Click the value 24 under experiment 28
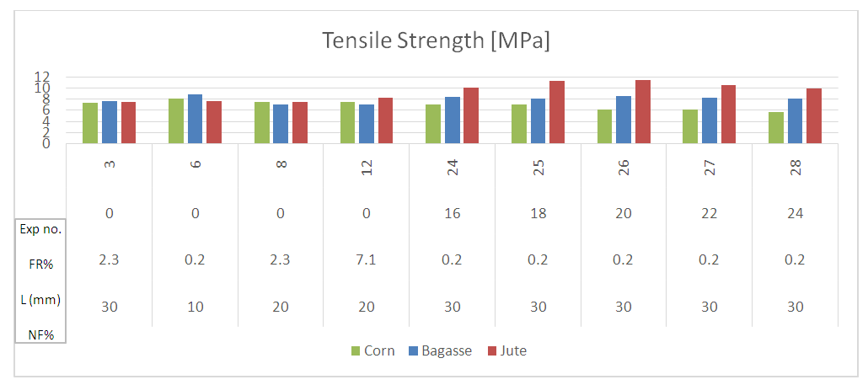Image resolution: width=868 pixels, height=385 pixels. tap(796, 213)
